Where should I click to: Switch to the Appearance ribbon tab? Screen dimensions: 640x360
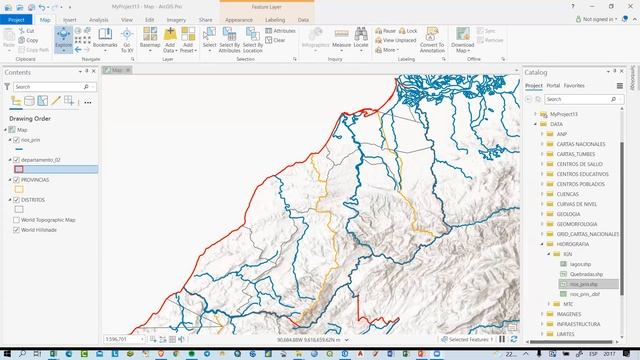coord(239,20)
